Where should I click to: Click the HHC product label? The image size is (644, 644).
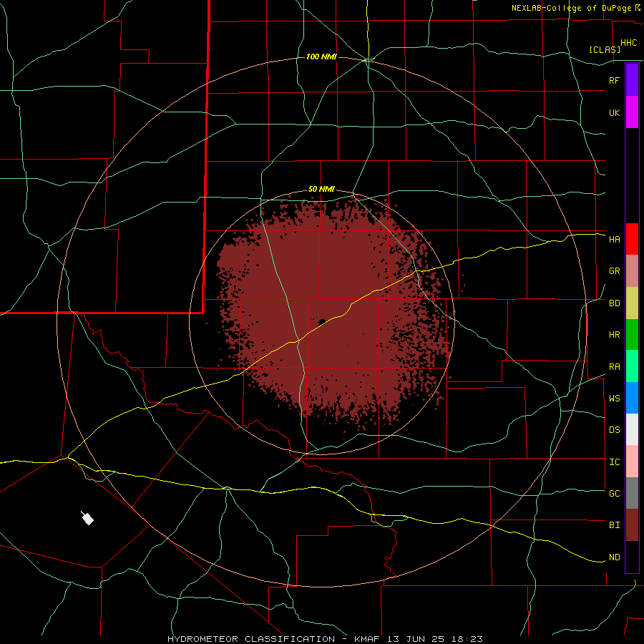point(628,43)
